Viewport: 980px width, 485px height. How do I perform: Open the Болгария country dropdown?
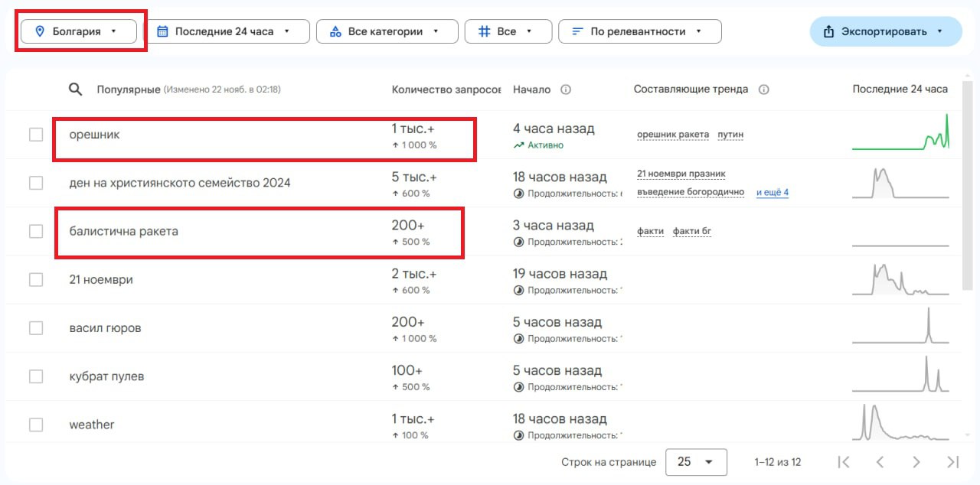click(79, 31)
